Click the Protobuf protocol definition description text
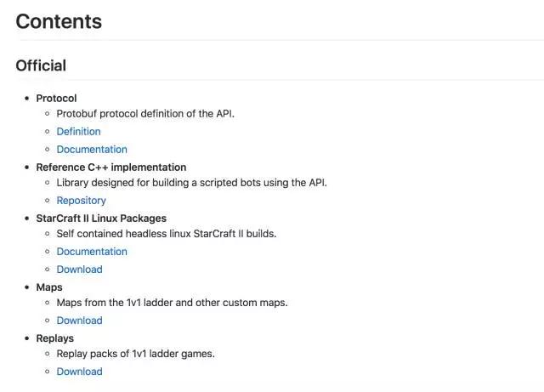This screenshot has width=544, height=392. click(x=145, y=114)
